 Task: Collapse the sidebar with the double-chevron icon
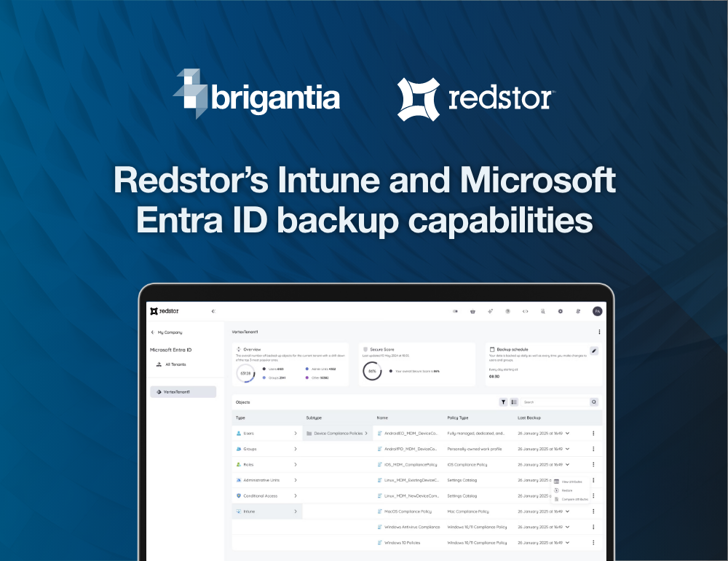tap(213, 311)
